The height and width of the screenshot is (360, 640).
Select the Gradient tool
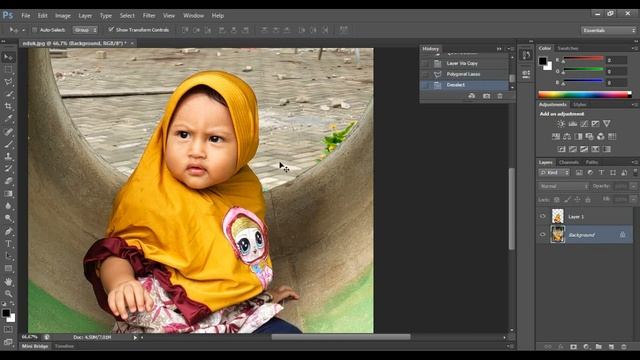click(x=8, y=193)
